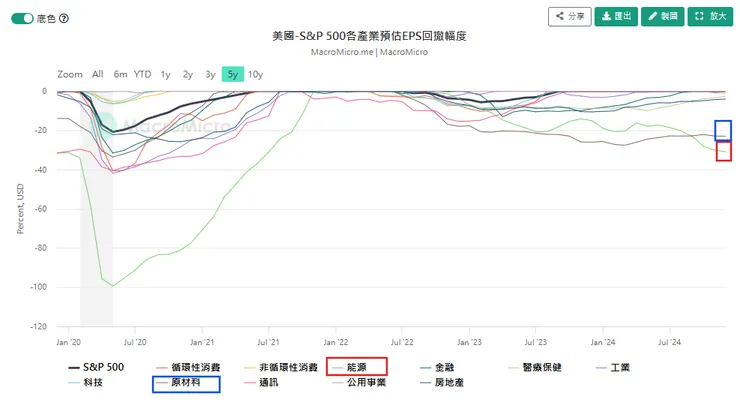Screen dimensions: 740x406
Task: Toggle 能源 energy series in legend
Action: [x=350, y=367]
